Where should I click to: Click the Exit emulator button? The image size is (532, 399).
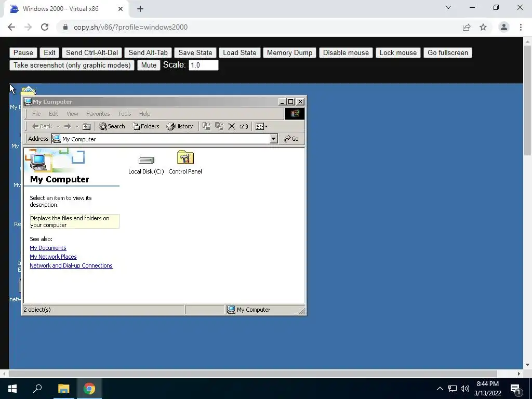pyautogui.click(x=49, y=52)
